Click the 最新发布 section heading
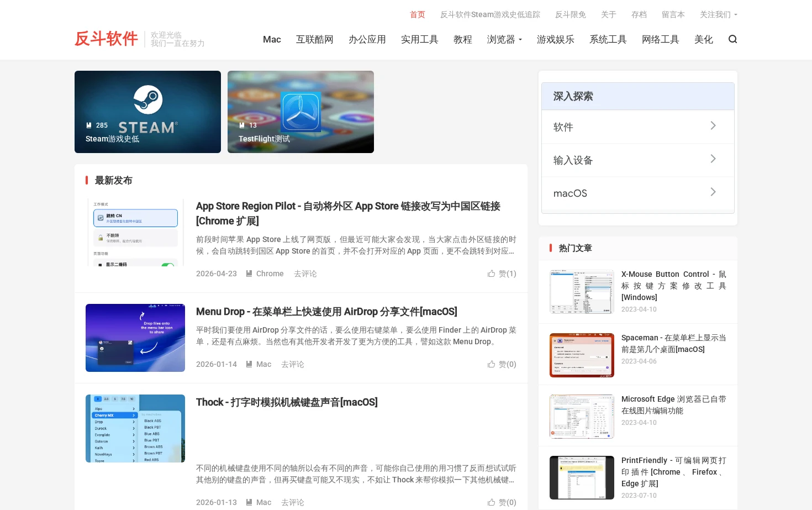The height and width of the screenshot is (510, 812). [x=113, y=180]
